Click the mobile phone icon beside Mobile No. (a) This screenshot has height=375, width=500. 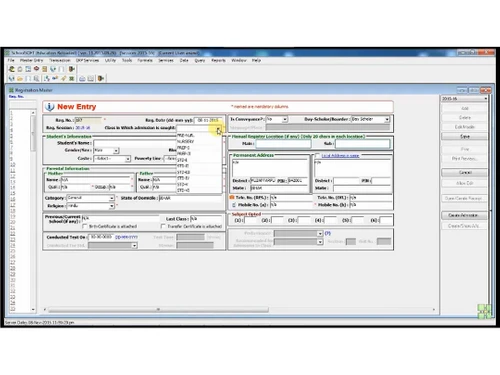click(x=234, y=205)
